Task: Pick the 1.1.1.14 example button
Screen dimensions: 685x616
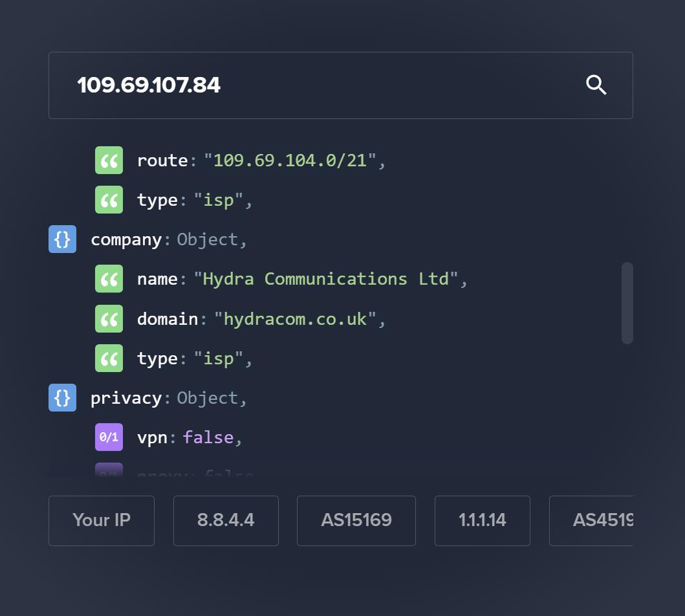Action: point(483,520)
